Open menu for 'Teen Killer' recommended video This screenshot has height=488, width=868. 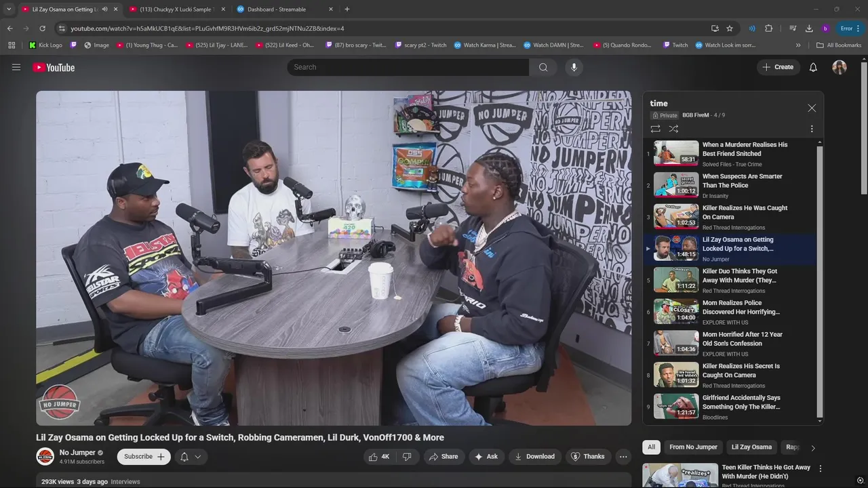[820, 468]
